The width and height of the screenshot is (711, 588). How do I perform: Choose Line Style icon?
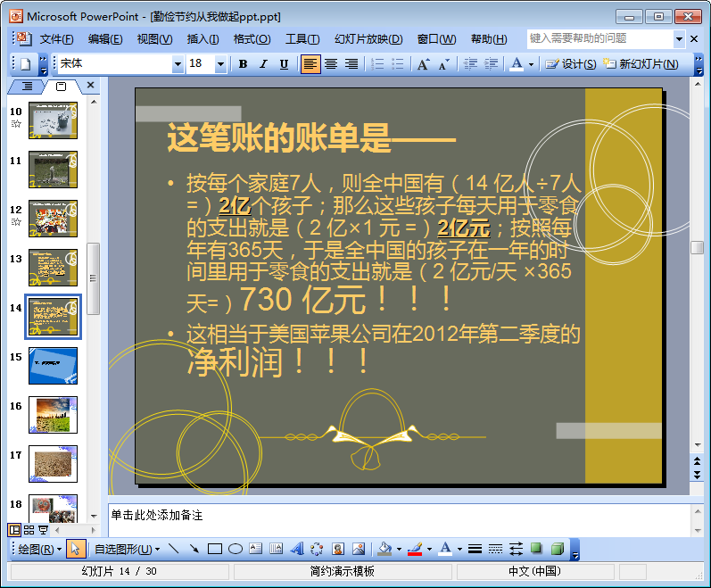[475, 550]
